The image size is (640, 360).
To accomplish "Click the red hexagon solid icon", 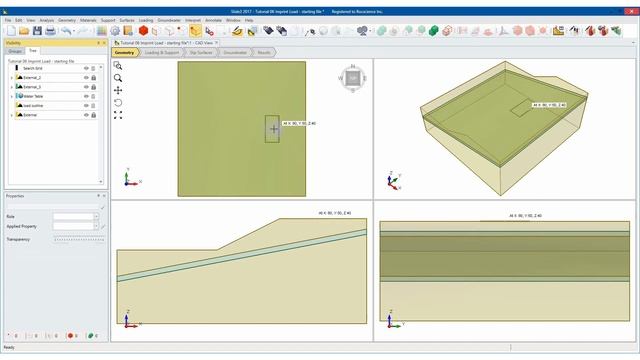I will 143,31.
